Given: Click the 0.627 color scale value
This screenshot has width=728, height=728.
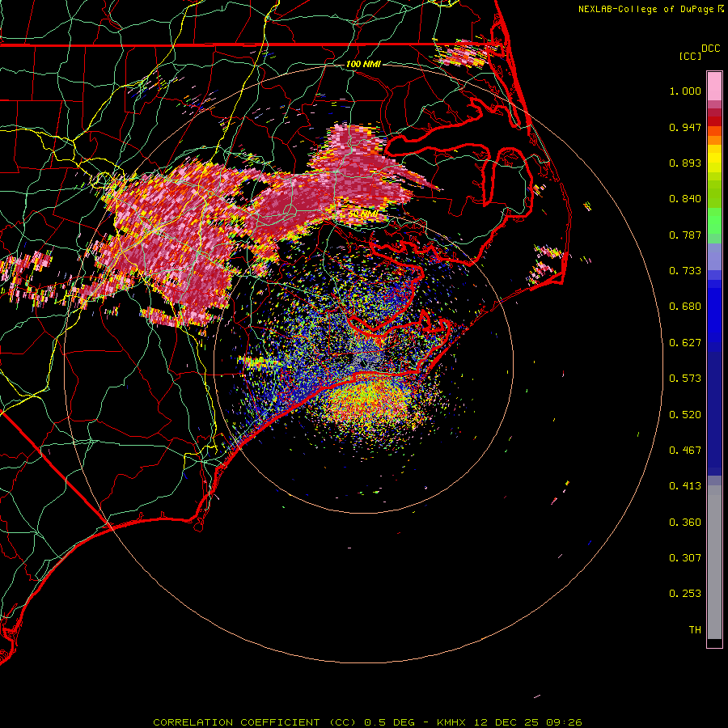Looking at the screenshot, I should pyautogui.click(x=685, y=343).
